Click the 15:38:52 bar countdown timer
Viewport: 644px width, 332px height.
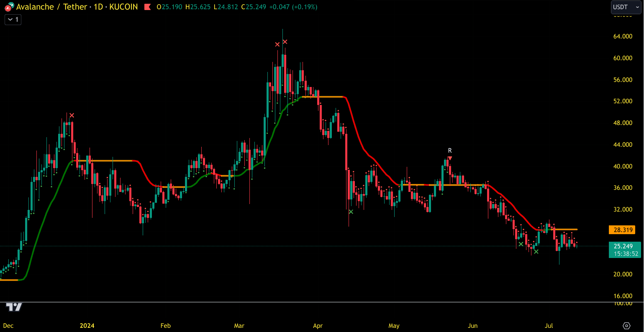point(626,254)
